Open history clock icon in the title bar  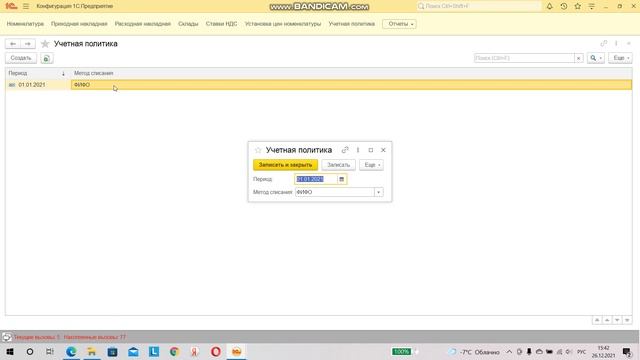pos(564,6)
